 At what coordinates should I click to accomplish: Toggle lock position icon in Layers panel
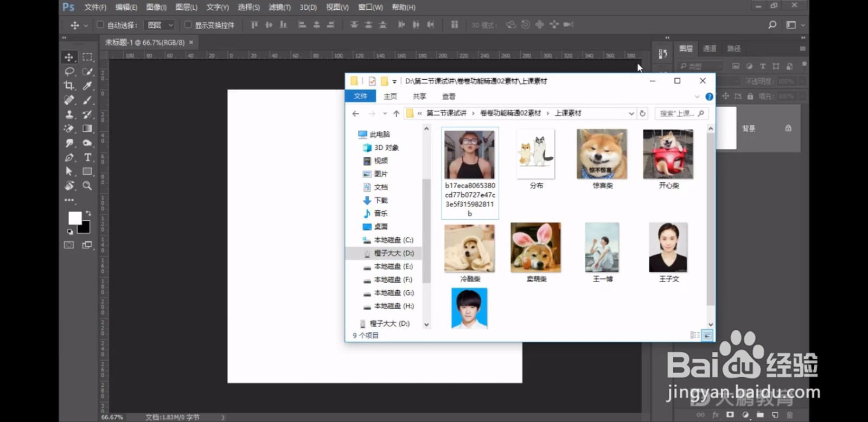tap(725, 96)
